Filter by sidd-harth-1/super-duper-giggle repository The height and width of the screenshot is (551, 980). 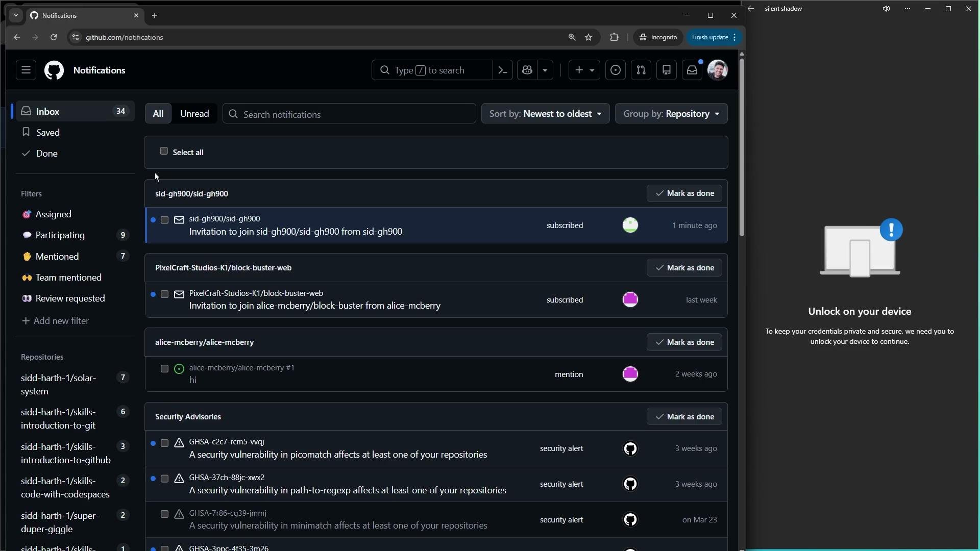point(75,522)
